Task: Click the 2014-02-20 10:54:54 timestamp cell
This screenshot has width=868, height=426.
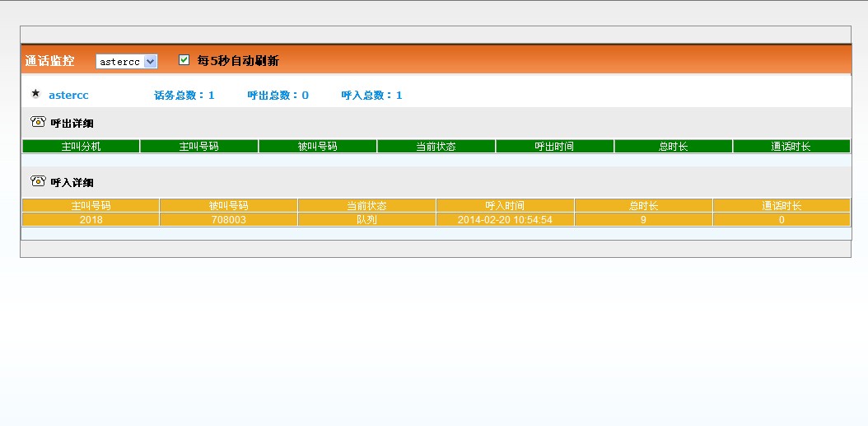Action: tap(505, 220)
